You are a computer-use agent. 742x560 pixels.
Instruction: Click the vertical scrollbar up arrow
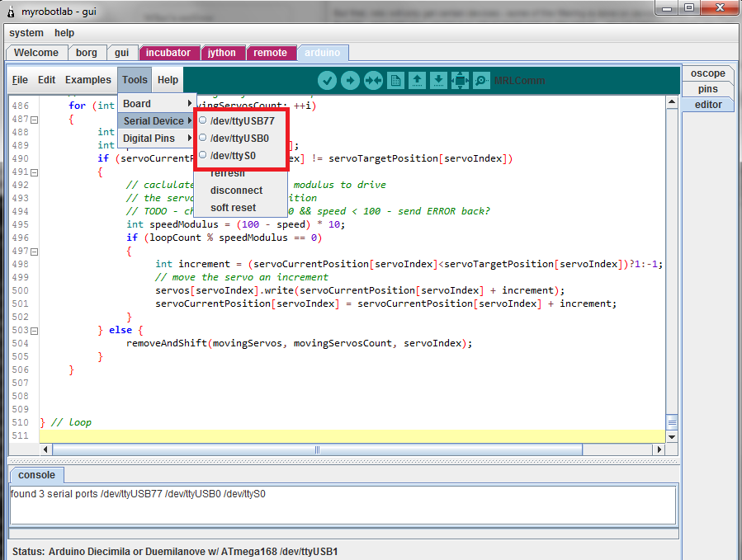tap(672, 102)
